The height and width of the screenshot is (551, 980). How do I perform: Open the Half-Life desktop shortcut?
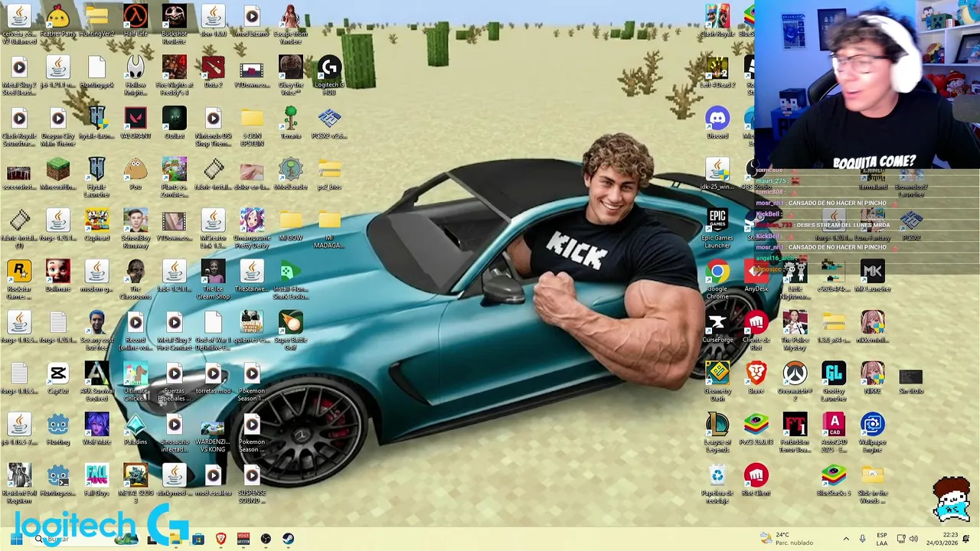tap(136, 21)
